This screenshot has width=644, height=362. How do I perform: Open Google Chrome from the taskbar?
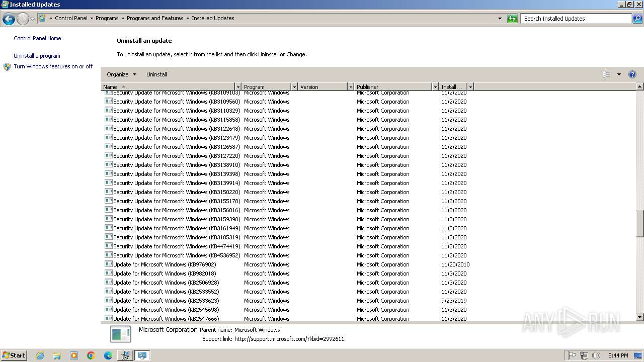(x=91, y=355)
